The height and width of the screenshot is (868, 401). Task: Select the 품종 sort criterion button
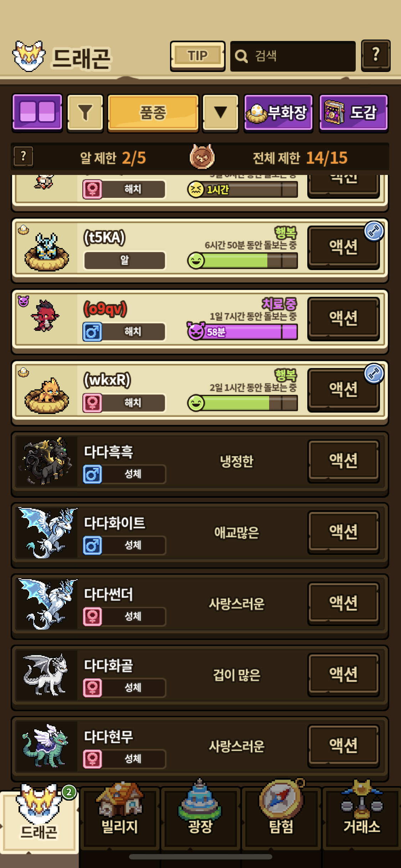(153, 112)
